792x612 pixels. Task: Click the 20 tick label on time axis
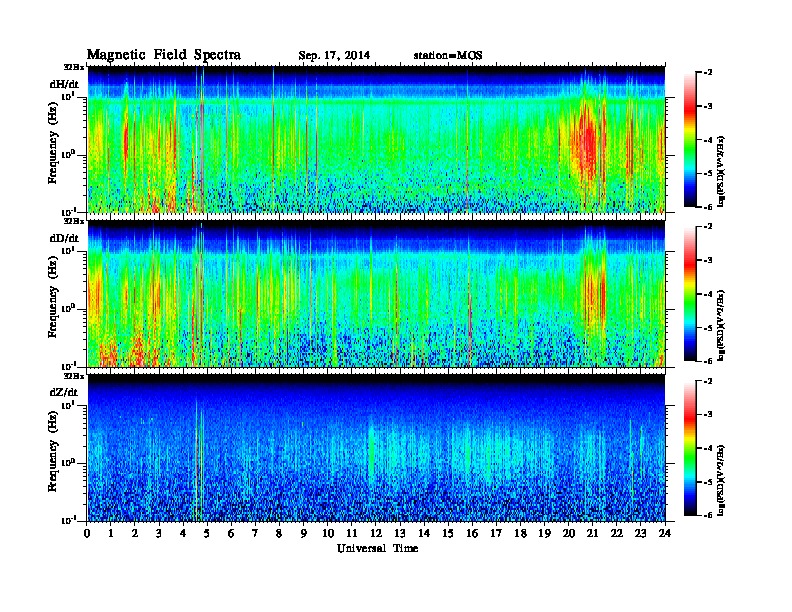[568, 533]
